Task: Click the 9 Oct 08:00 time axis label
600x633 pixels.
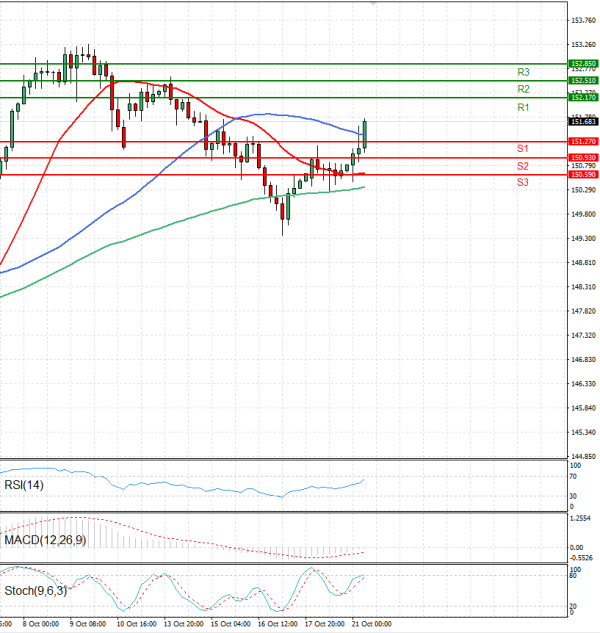Action: click(89, 623)
